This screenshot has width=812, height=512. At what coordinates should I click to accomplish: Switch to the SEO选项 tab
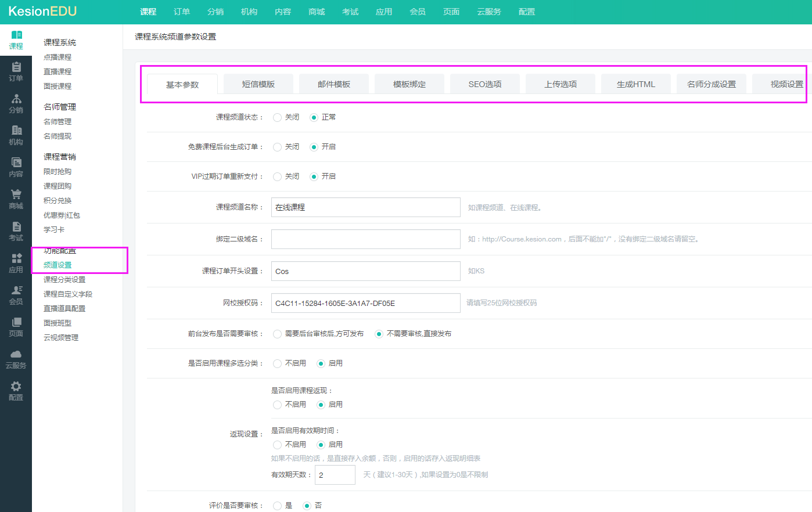485,84
